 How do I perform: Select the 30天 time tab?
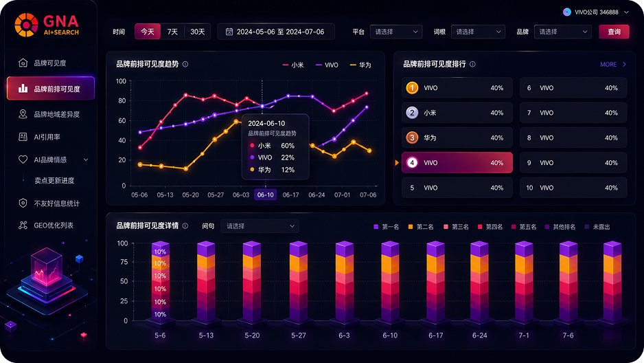(198, 32)
